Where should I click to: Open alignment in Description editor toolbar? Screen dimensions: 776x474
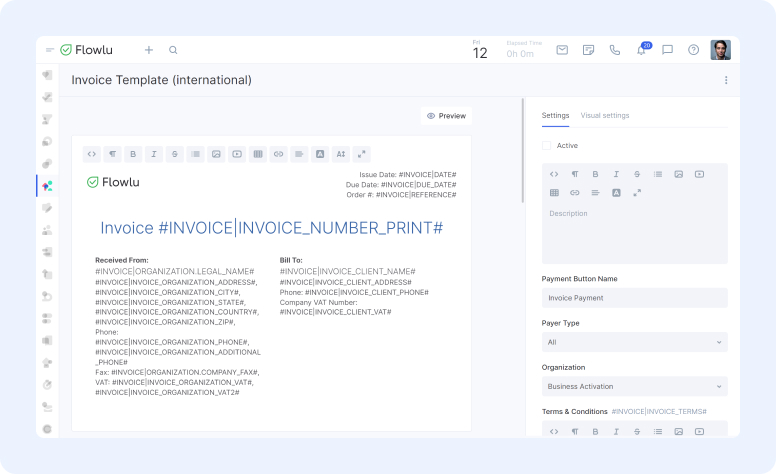pyautogui.click(x=595, y=193)
